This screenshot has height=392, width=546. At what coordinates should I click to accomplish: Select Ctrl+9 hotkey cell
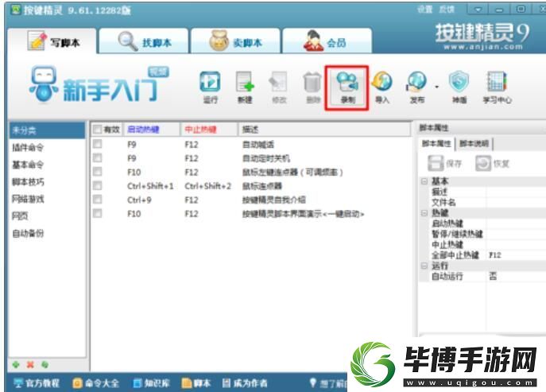pos(139,200)
